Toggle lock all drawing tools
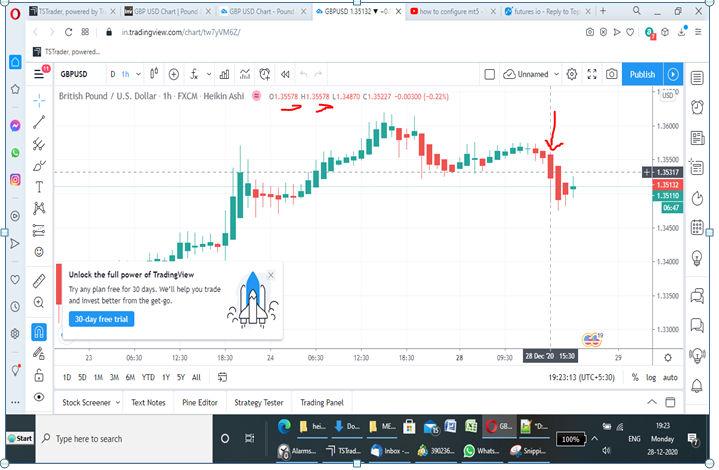719x470 pixels. [x=39, y=375]
